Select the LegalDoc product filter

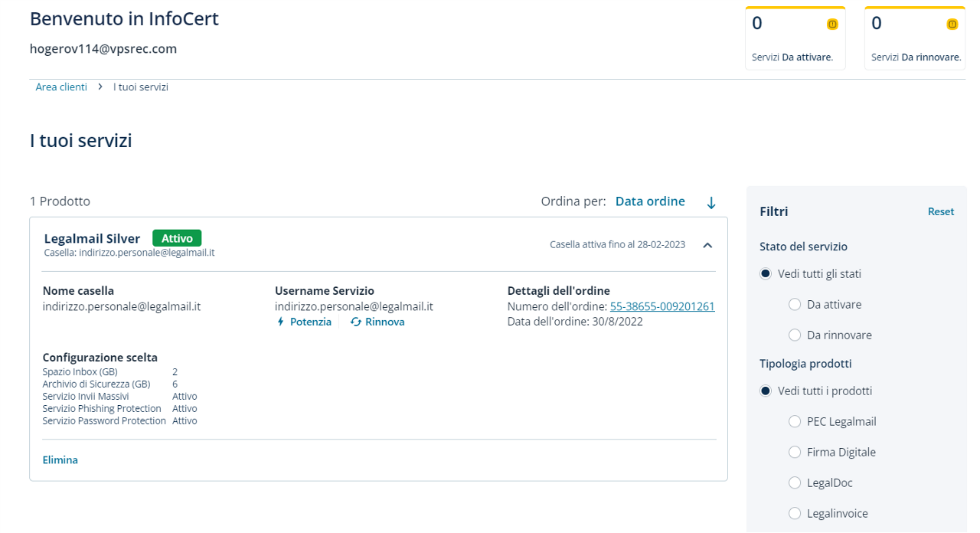[x=794, y=483]
